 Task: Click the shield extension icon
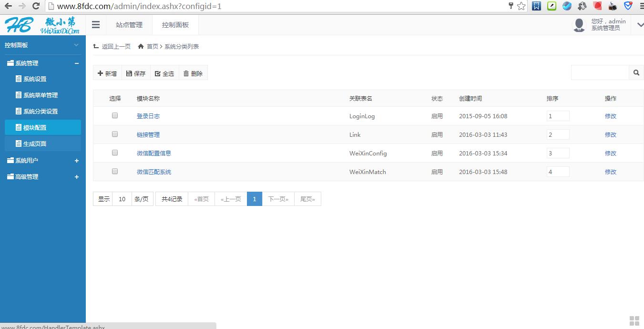(x=628, y=6)
